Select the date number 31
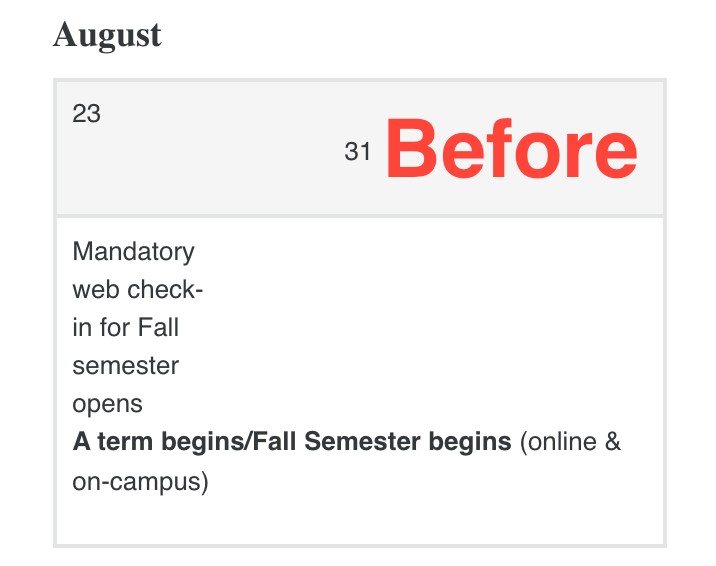The image size is (716, 566). [x=358, y=152]
